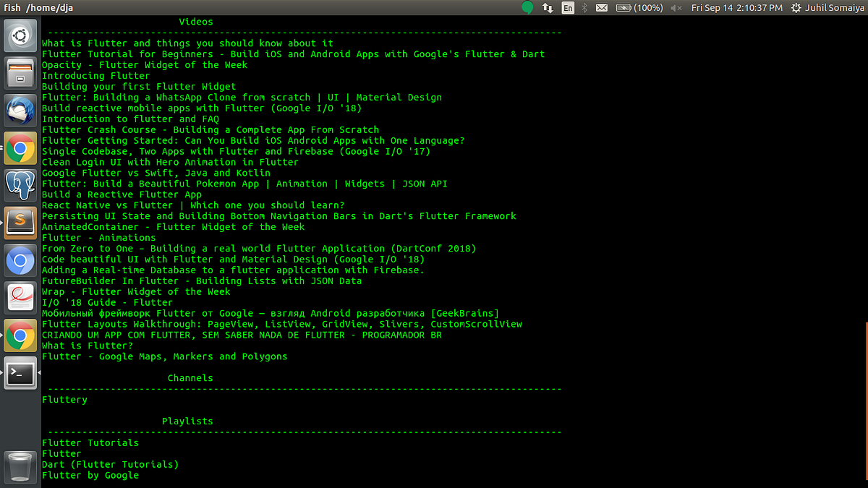
Task: Click 'Introduction to flutter and FAQ'
Action: (130, 119)
